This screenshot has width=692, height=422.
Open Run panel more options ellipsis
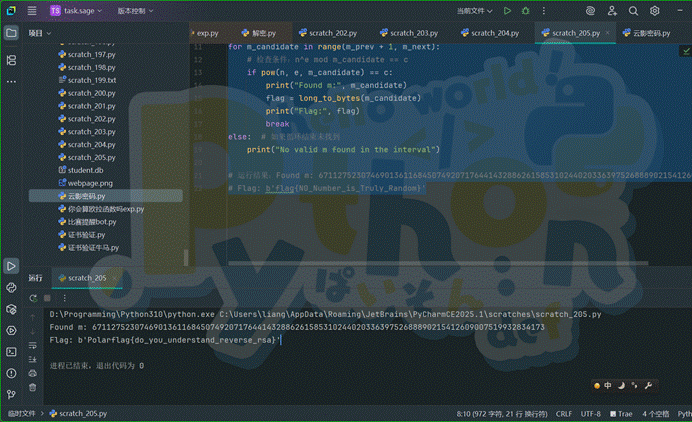pyautogui.click(x=64, y=298)
